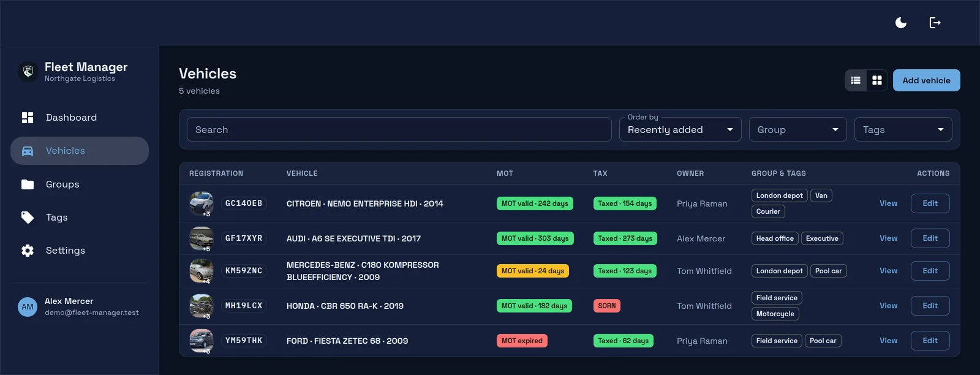Open the Ford Fiesta photo thumbnail
The width and height of the screenshot is (980, 375).
(202, 341)
